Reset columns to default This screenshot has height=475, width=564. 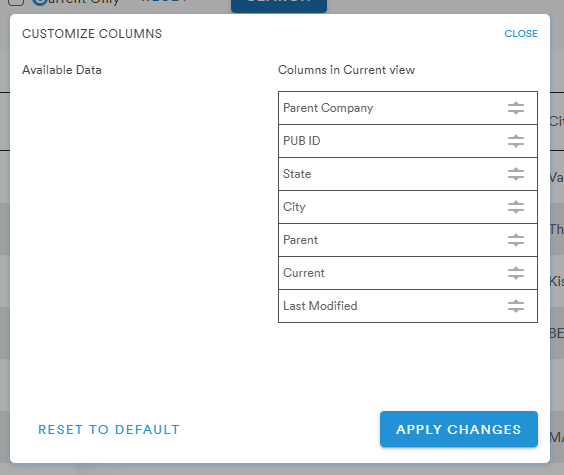point(109,429)
